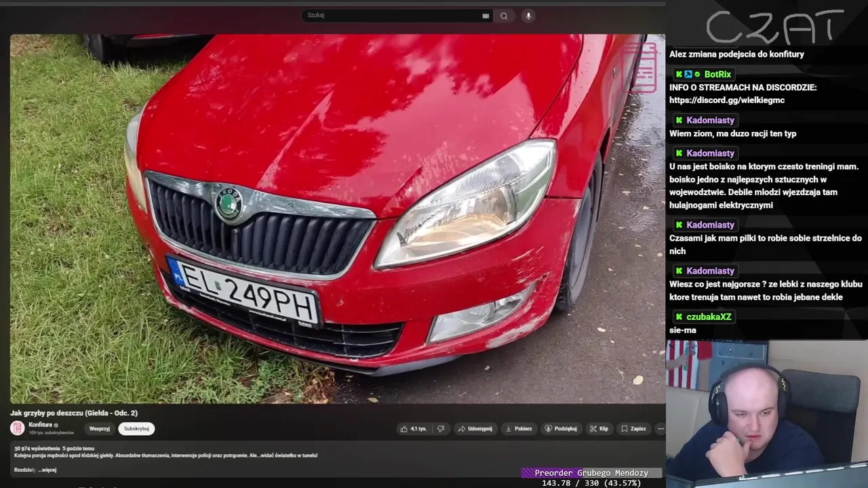The image size is (868, 488).
Task: Click the Klip scissors button
Action: click(x=599, y=428)
